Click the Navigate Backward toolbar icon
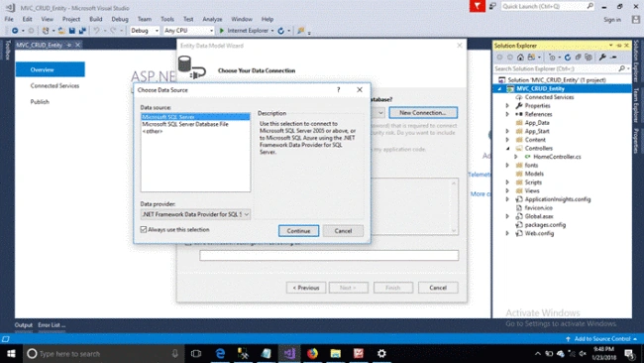Screen dimensions: 644x363 coord(15,31)
